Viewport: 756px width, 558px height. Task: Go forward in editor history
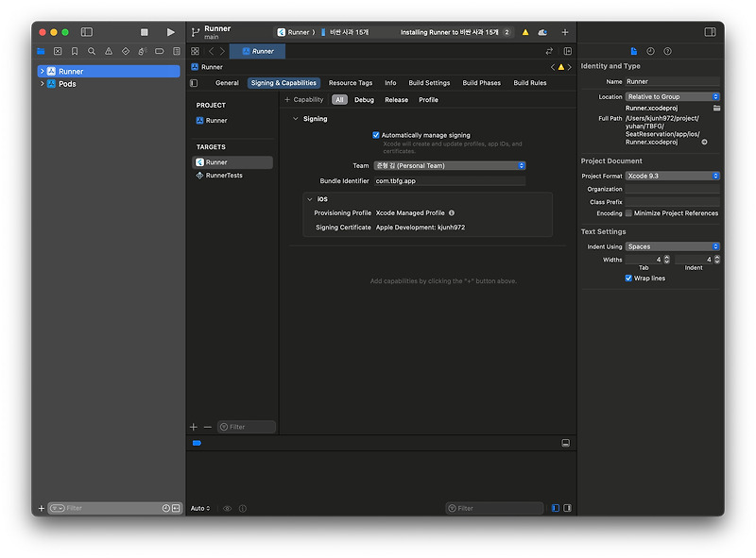(x=222, y=51)
